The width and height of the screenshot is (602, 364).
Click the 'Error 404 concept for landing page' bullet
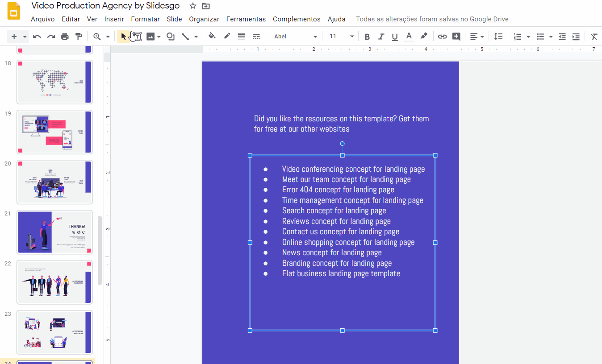point(338,190)
